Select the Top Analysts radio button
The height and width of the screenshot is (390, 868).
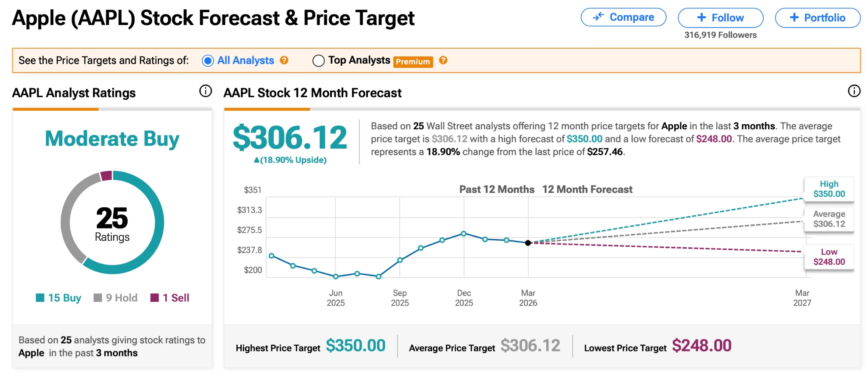[x=318, y=61]
